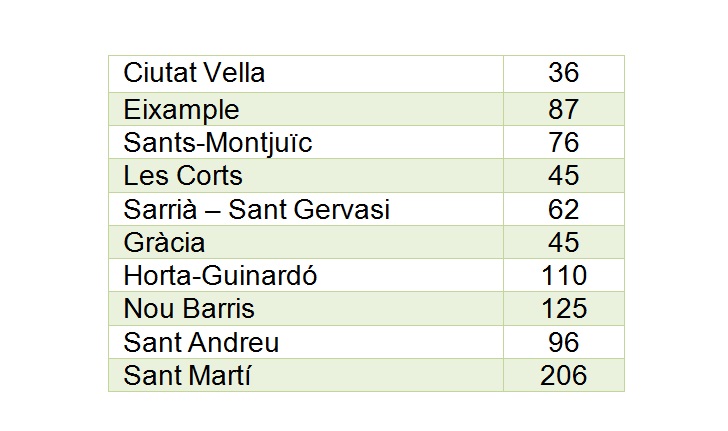Click the Horta-Guinardó cell
Screen dimensions: 728x431
coord(220,276)
